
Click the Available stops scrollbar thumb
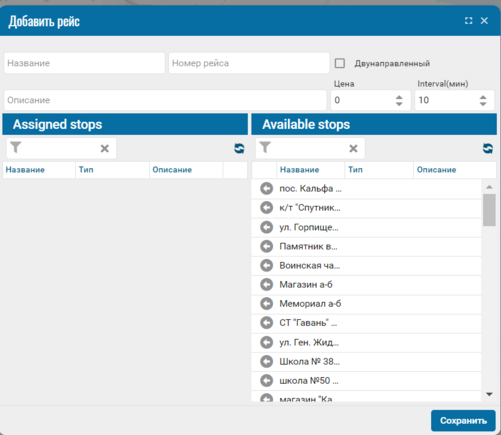pos(489,210)
